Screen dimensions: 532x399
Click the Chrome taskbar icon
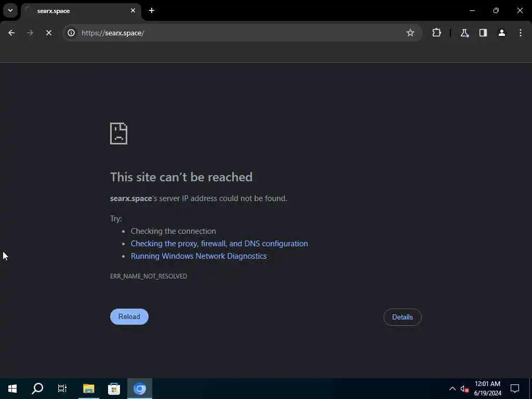tap(139, 389)
